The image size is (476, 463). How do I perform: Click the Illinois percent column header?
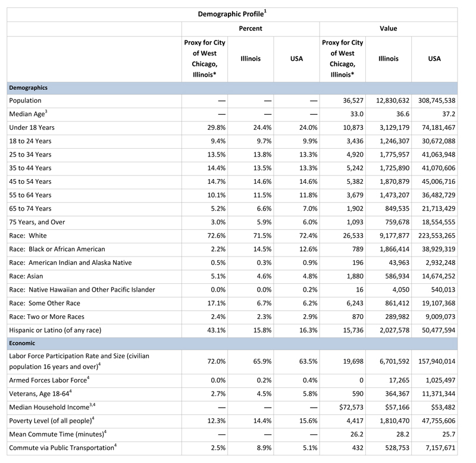[250, 58]
